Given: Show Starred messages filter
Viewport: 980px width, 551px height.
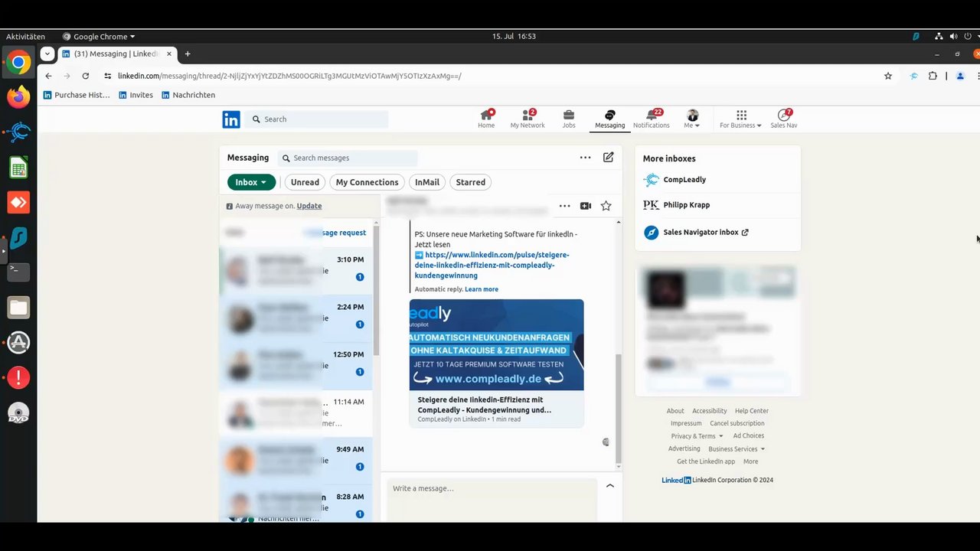Looking at the screenshot, I should point(470,182).
